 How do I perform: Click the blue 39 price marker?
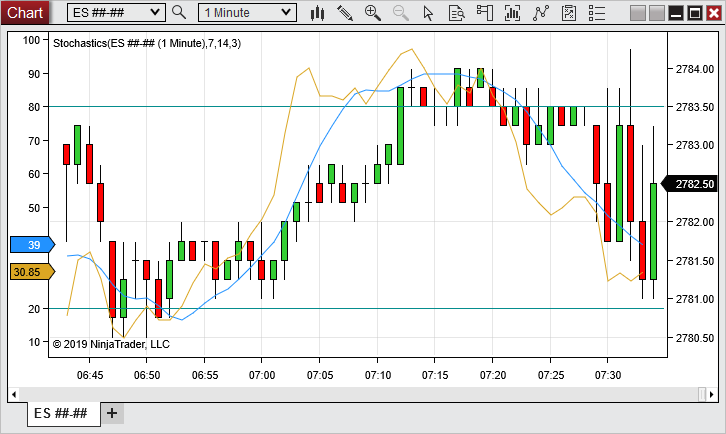(x=33, y=245)
